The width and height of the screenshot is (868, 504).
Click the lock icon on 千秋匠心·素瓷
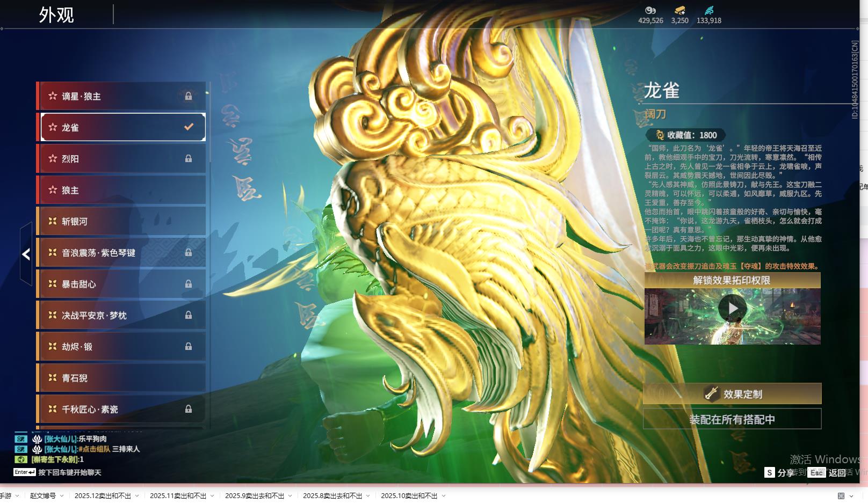point(189,409)
